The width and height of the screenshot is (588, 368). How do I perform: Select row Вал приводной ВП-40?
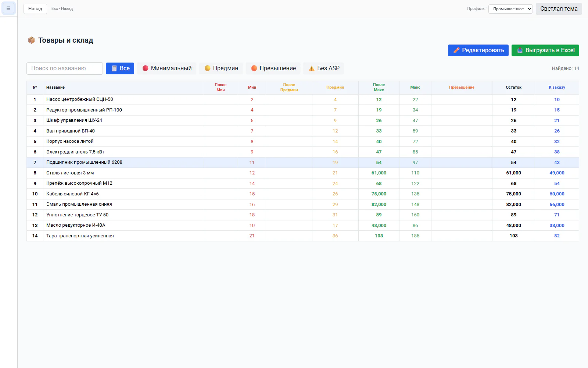point(302,131)
